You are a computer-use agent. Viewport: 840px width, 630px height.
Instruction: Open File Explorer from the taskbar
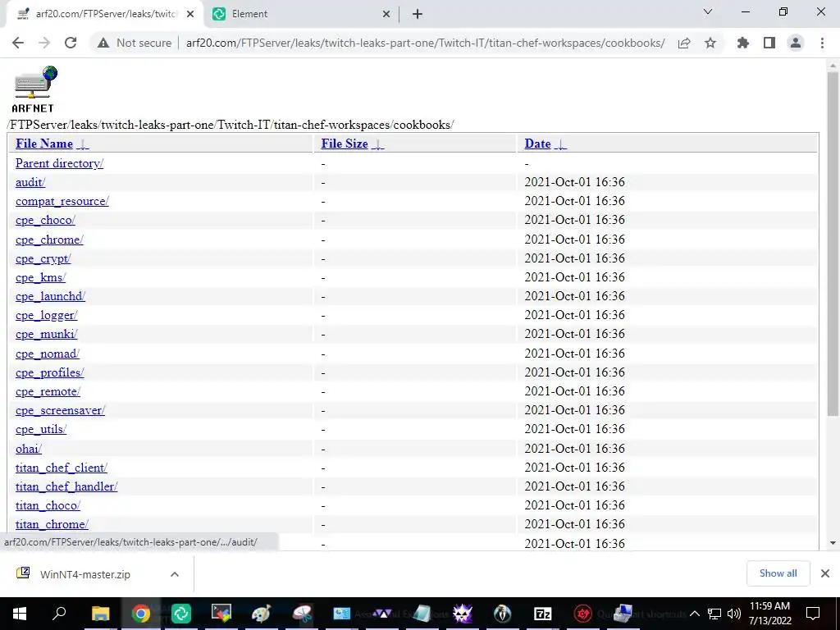pyautogui.click(x=100, y=614)
